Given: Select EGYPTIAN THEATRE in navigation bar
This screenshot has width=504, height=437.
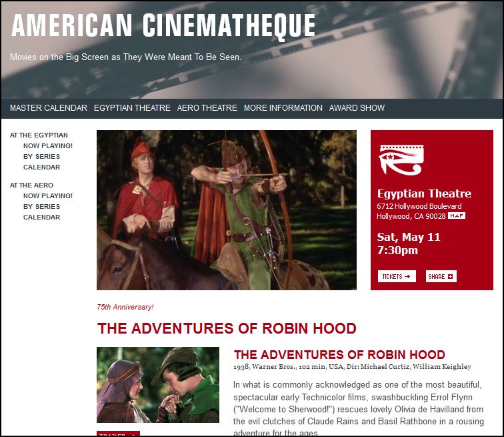Looking at the screenshot, I should point(132,108).
